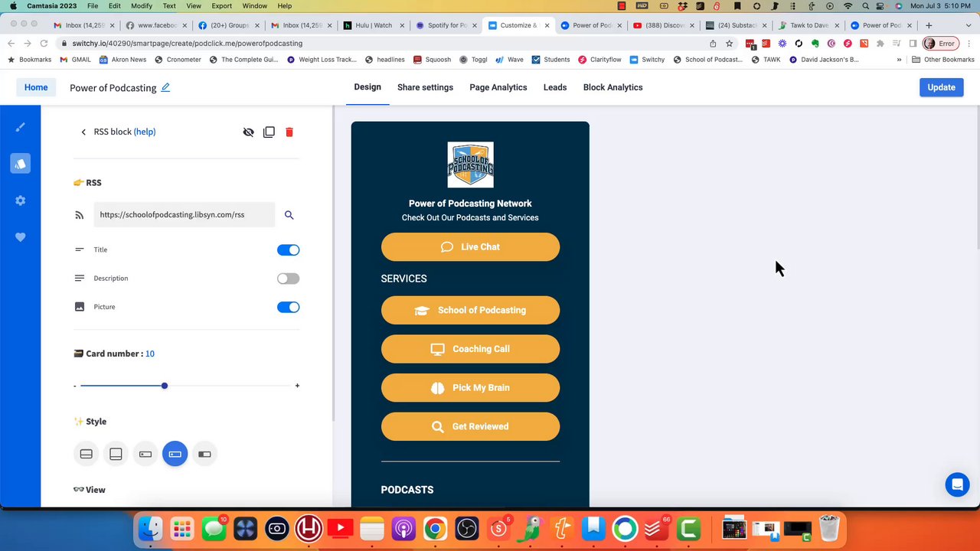Go back from RSS block panel
Viewport: 980px width, 551px height.
click(83, 132)
